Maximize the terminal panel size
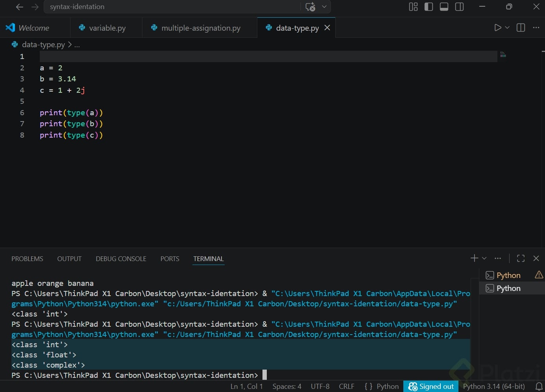The image size is (545, 392). (521, 258)
